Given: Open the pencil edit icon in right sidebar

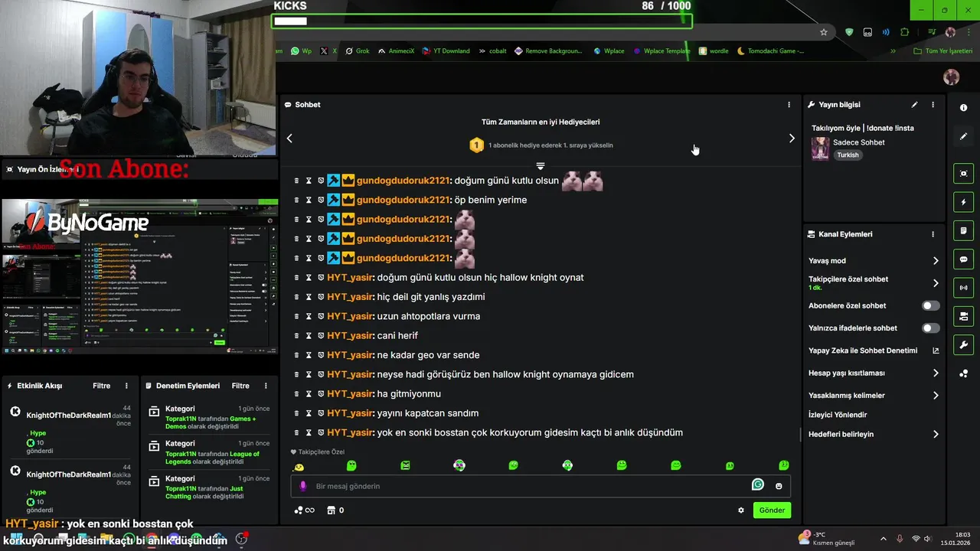Looking at the screenshot, I should pos(963,136).
